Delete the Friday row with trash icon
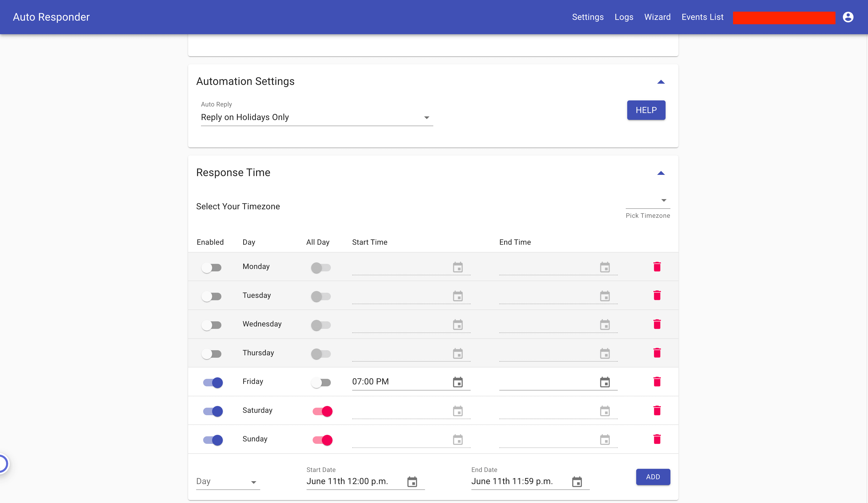The image size is (868, 503). [657, 381]
